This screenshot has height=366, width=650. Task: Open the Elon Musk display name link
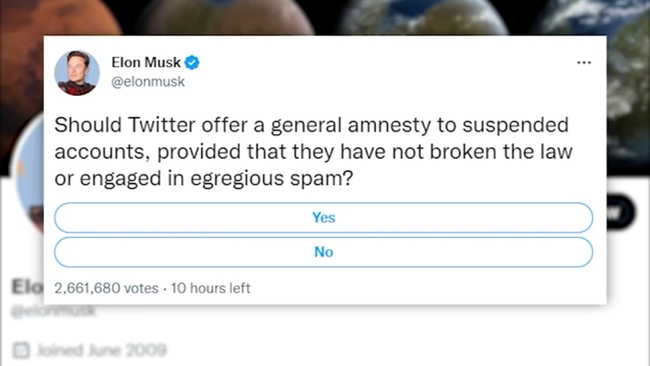coord(146,63)
